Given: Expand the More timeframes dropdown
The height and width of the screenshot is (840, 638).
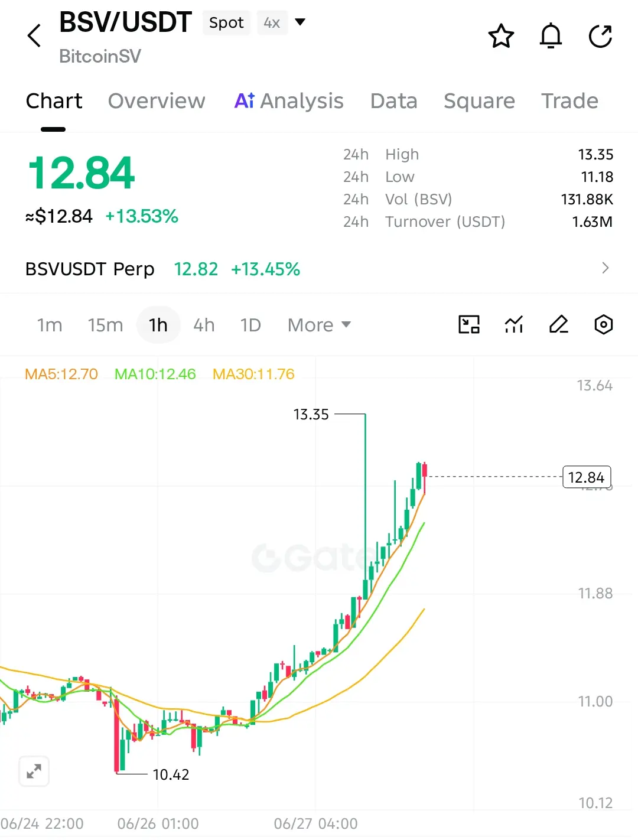Looking at the screenshot, I should [319, 325].
